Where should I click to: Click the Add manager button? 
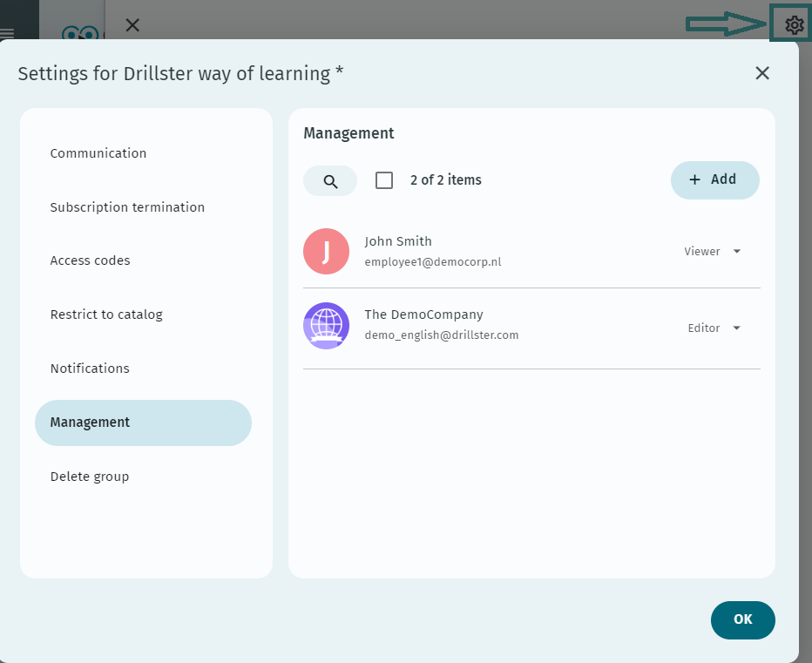714,179
